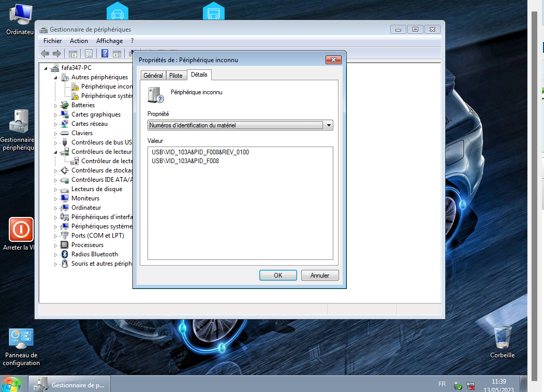Select the value USB\VID_103A&PID_F008

pos(185,161)
